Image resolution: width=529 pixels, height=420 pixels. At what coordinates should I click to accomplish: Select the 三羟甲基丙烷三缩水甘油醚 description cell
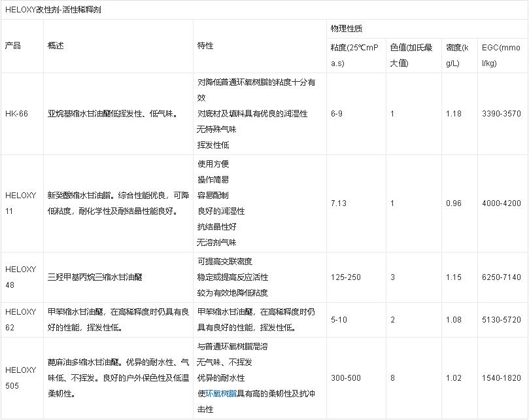pos(95,277)
